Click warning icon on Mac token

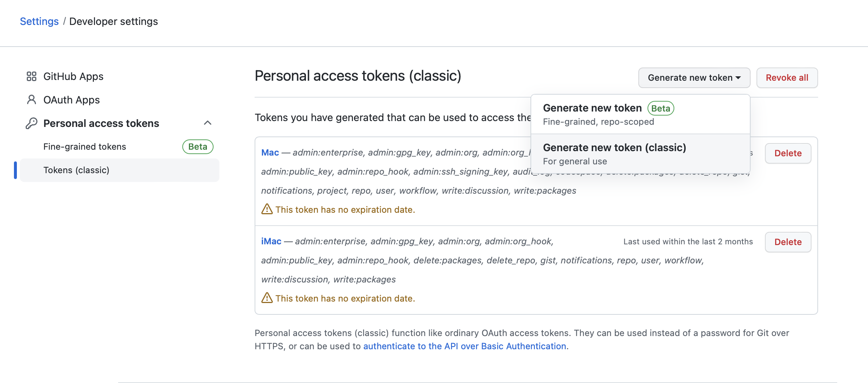[267, 209]
